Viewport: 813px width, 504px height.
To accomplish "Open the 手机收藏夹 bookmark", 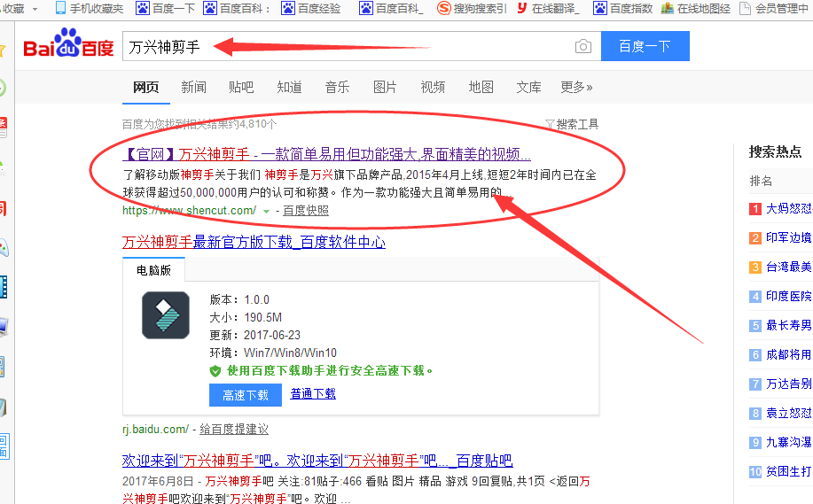I will [90, 8].
